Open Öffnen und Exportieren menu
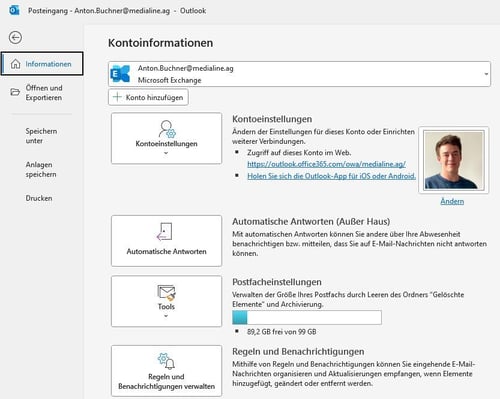This screenshot has width=500, height=399. tap(42, 93)
